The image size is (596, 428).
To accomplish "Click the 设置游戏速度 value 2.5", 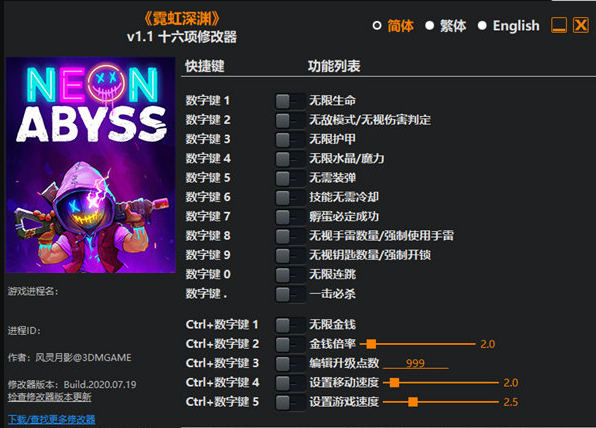I will pos(511,402).
